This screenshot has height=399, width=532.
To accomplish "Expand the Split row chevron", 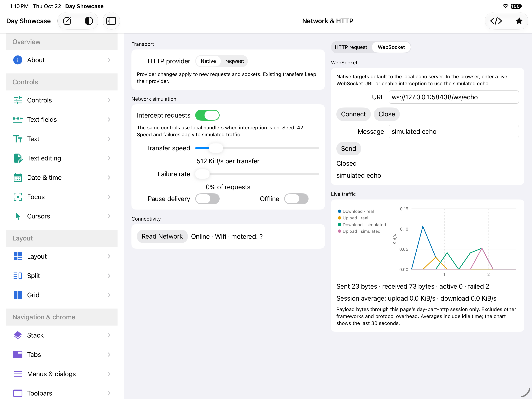I will [109, 276].
